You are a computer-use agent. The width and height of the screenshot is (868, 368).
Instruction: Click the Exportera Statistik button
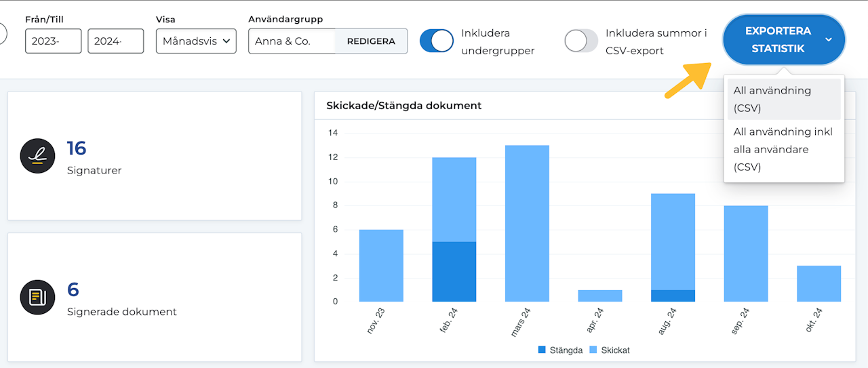coord(777,40)
